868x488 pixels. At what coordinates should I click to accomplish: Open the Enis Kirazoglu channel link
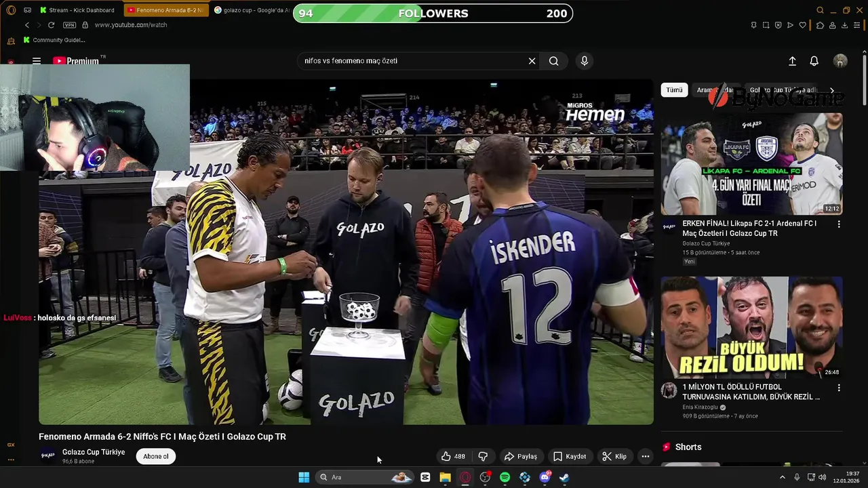(x=701, y=407)
